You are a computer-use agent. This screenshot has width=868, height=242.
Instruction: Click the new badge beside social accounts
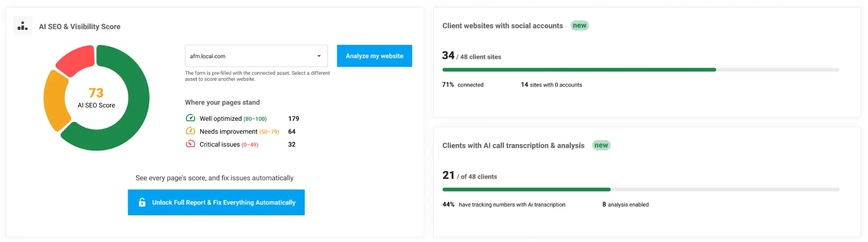(579, 25)
